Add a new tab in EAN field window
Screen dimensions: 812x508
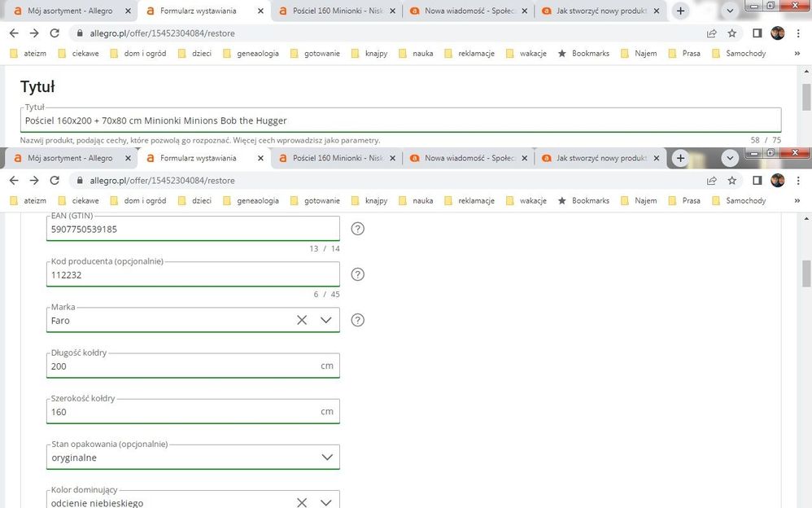tap(680, 158)
